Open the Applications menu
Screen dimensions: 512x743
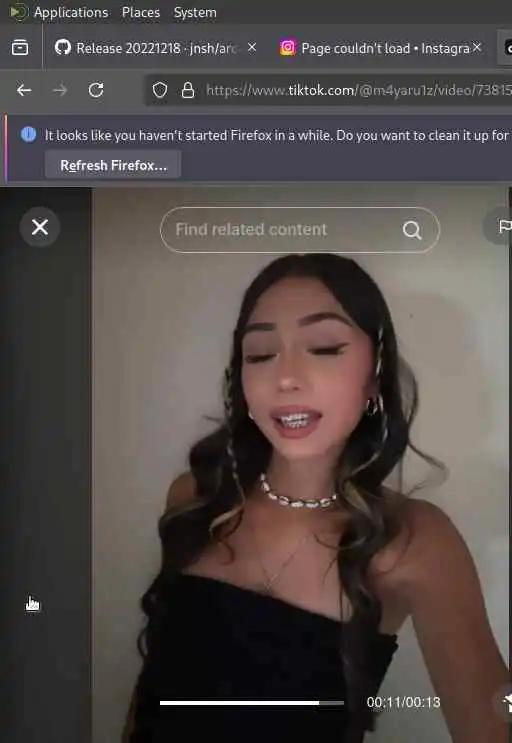[x=71, y=13]
